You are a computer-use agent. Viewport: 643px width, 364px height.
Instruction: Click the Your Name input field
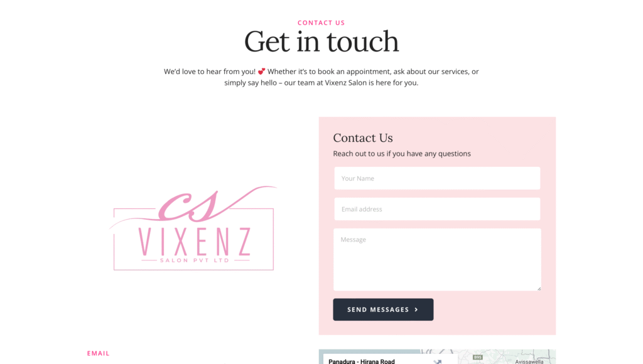pos(437,178)
